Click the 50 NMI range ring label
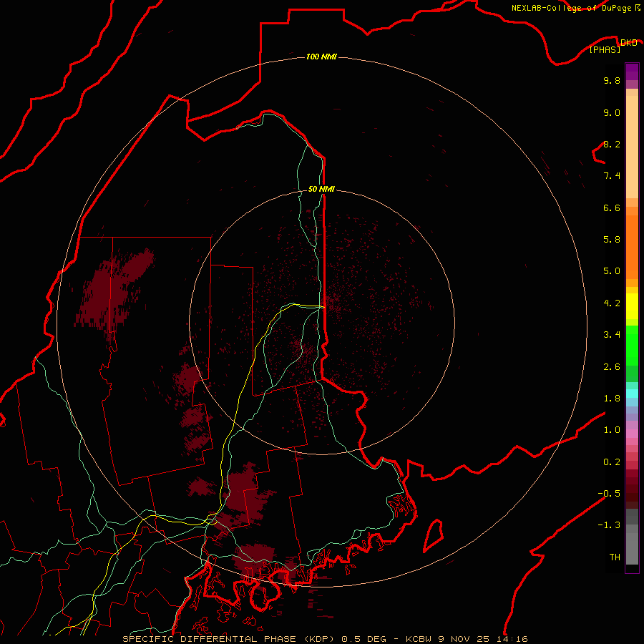This screenshot has height=644, width=644. pos(321,189)
